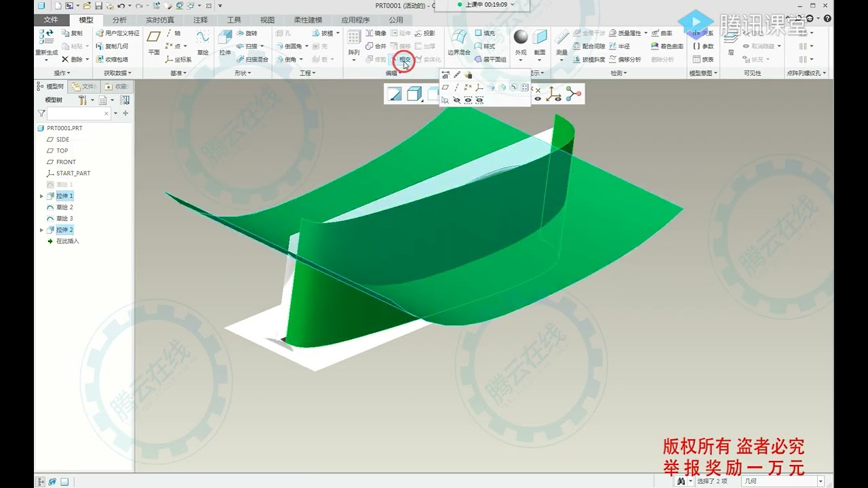Create a datum 平面 (Plane)
This screenshot has height=488, width=868.
tap(154, 43)
